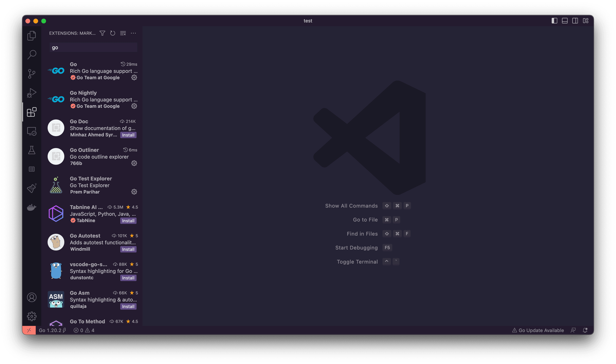Image resolution: width=616 pixels, height=364 pixels.
Task: Open the Go Test Explorer activity icon
Action: [x=32, y=188]
